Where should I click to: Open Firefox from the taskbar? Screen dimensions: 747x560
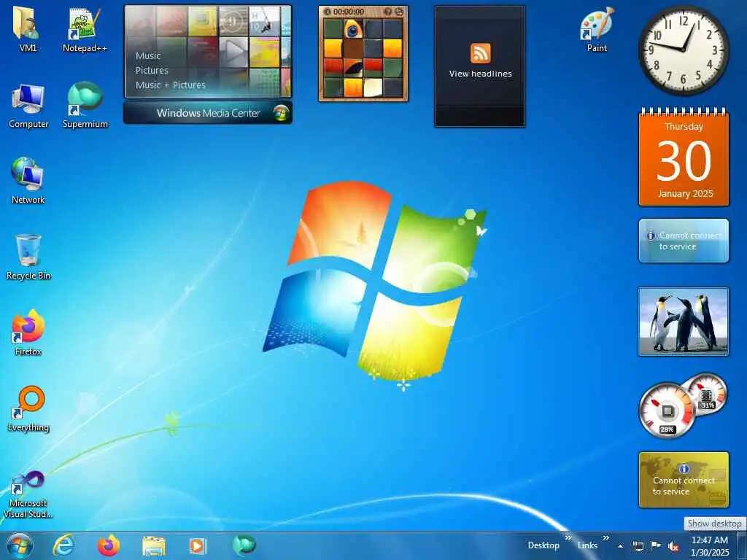(x=109, y=545)
